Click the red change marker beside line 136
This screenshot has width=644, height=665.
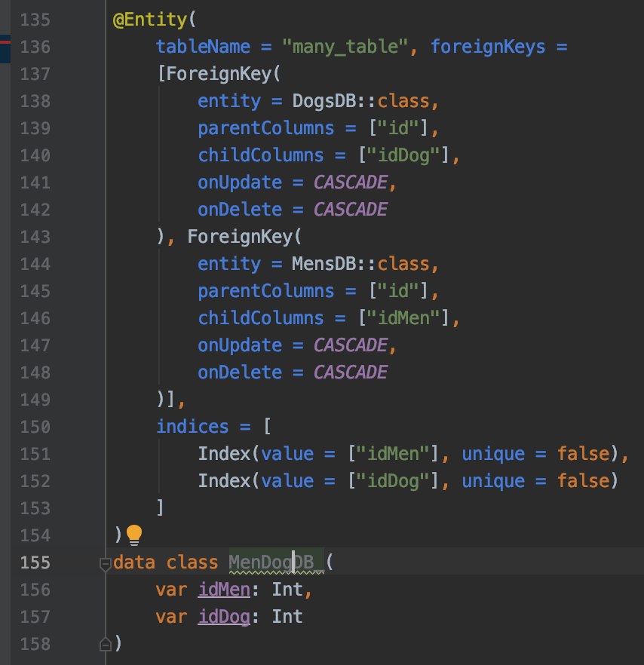click(5, 42)
